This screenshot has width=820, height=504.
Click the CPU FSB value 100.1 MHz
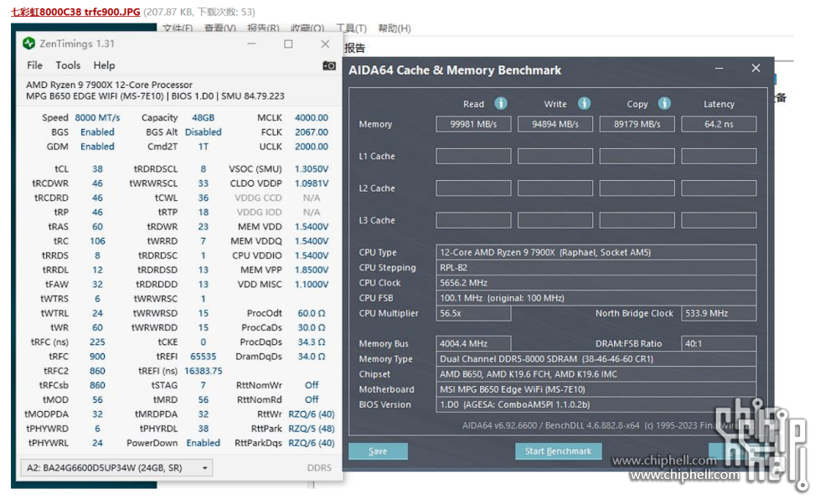(x=596, y=298)
